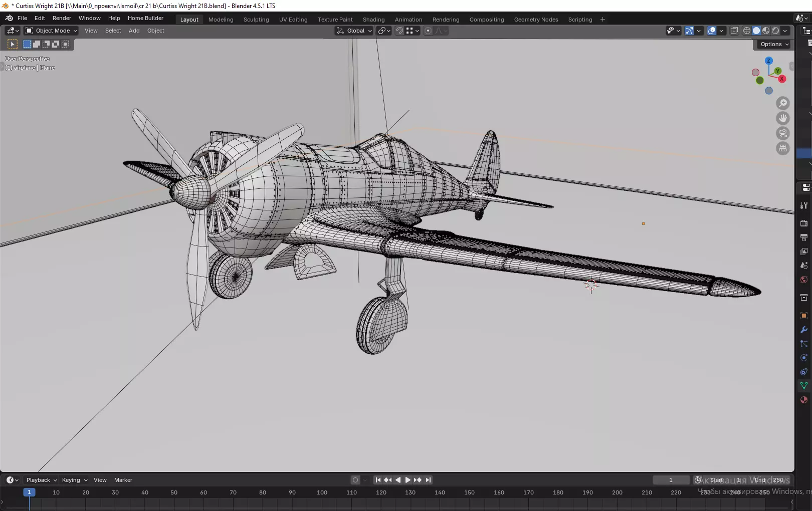
Task: Toggle timeline auto keying record button
Action: pyautogui.click(x=355, y=480)
